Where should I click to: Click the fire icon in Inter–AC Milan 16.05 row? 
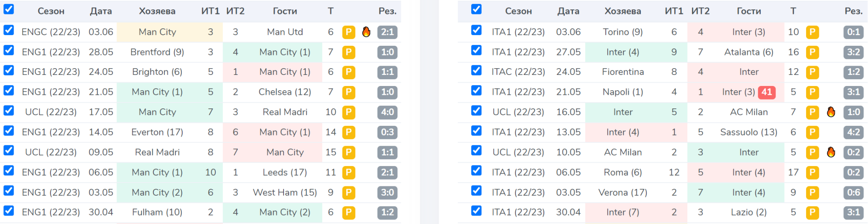831,112
